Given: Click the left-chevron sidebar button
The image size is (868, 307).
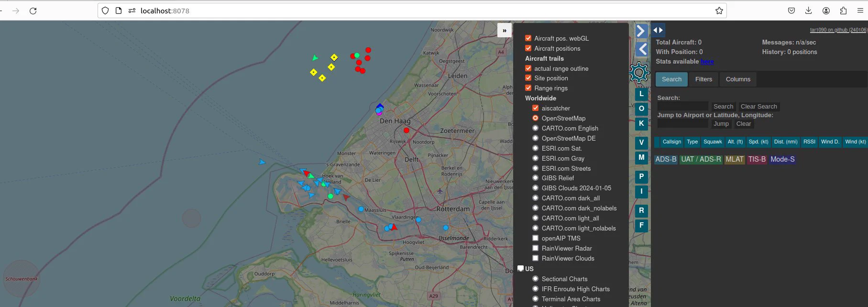Looking at the screenshot, I should [x=642, y=49].
